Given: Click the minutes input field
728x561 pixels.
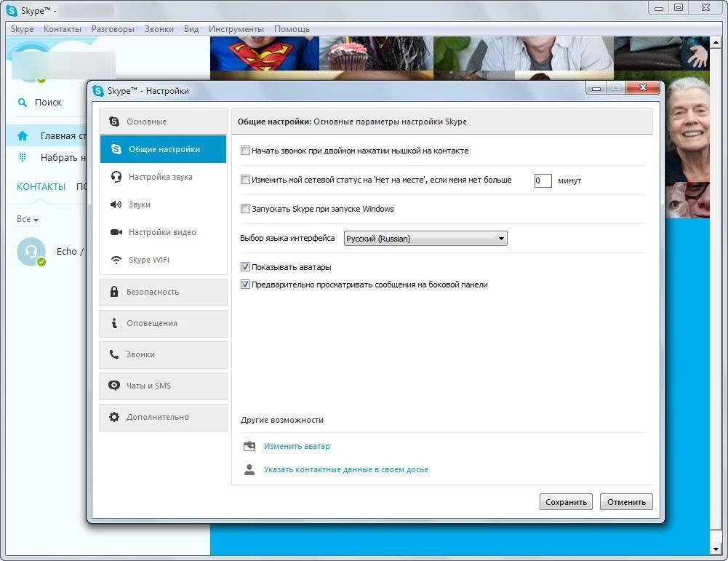Looking at the screenshot, I should click(543, 180).
